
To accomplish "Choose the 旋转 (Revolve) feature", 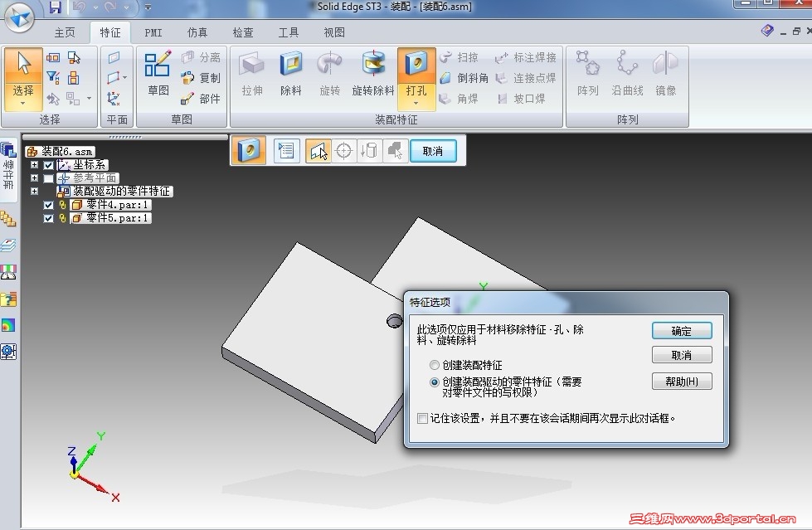I will 330,74.
